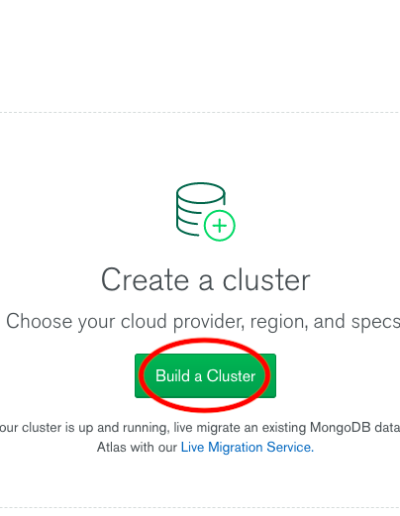Click the word Service in the blue link

click(x=290, y=447)
